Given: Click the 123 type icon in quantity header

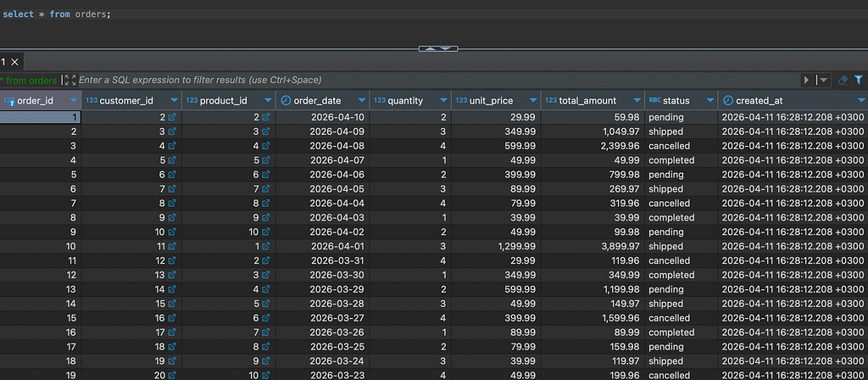Looking at the screenshot, I should point(380,101).
